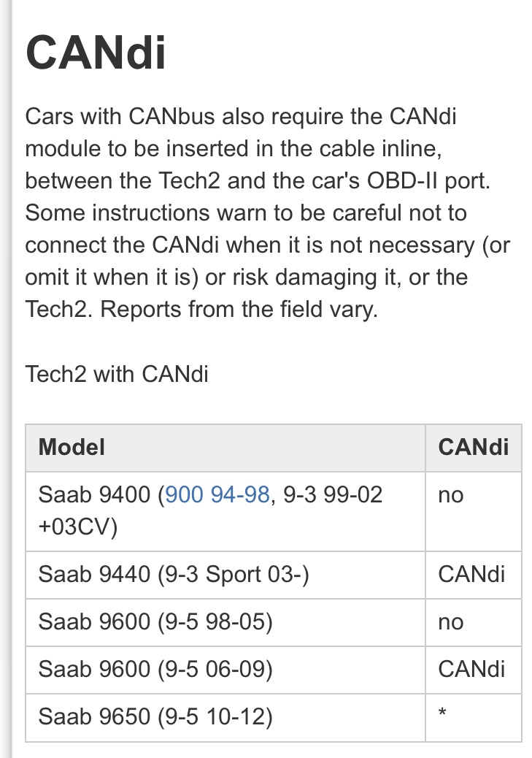
Task: Select the Model column header
Action: [225, 448]
